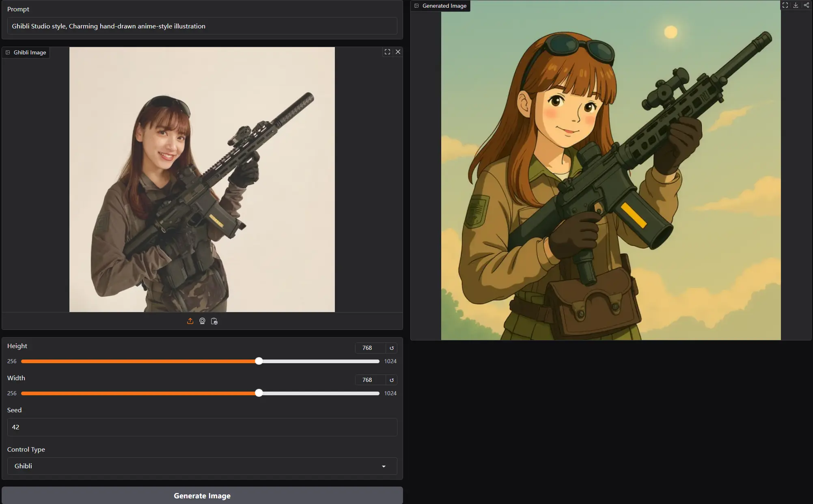Focus the Seed input field
The width and height of the screenshot is (813, 504).
click(x=202, y=427)
